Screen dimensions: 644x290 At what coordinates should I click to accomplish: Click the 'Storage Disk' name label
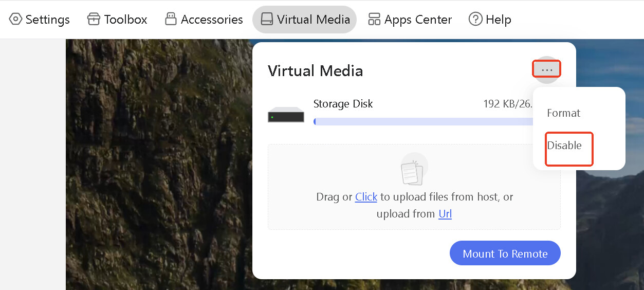point(343,104)
